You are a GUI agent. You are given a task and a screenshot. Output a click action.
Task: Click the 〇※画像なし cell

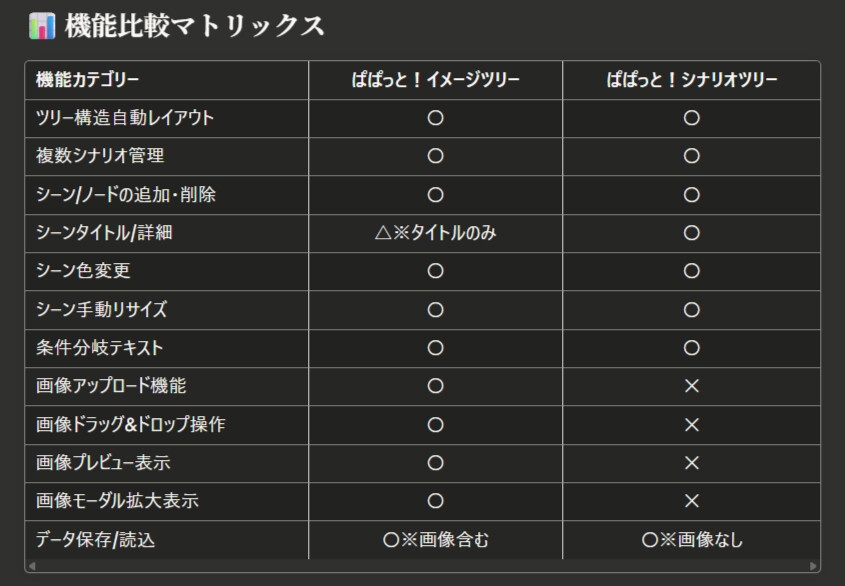(691, 540)
